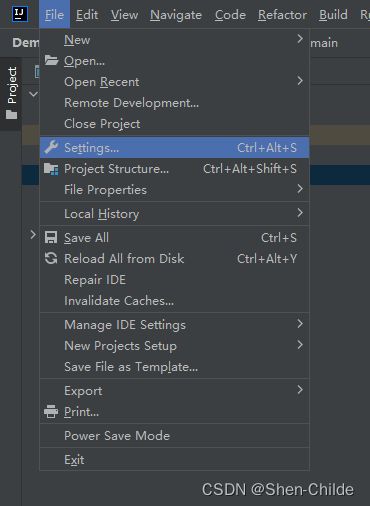This screenshot has height=506, width=370.
Task: Click the Reload All from Disk icon
Action: [x=51, y=258]
